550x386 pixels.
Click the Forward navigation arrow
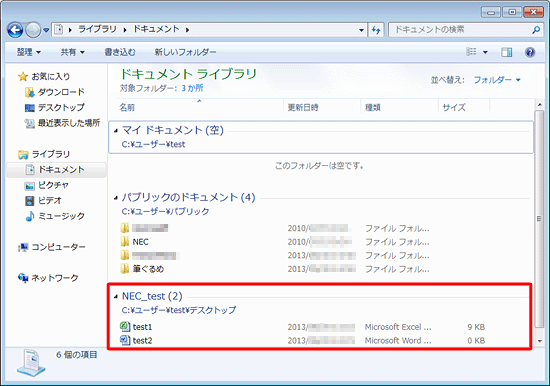click(33, 30)
